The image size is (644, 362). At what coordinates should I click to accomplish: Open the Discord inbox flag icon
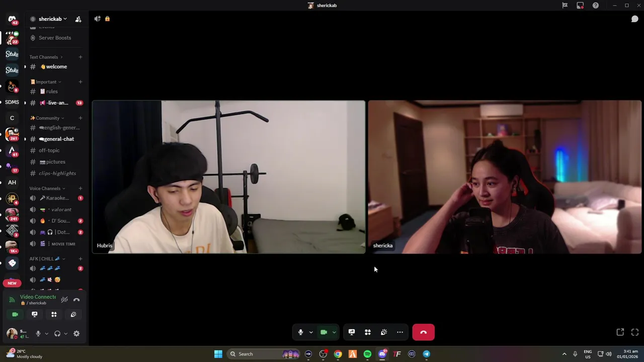pyautogui.click(x=565, y=6)
